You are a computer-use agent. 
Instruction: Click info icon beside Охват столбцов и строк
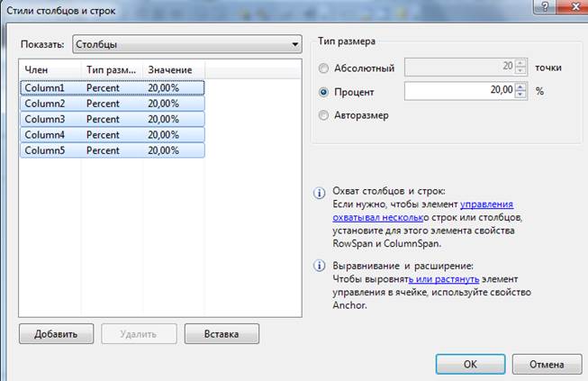coord(319,193)
